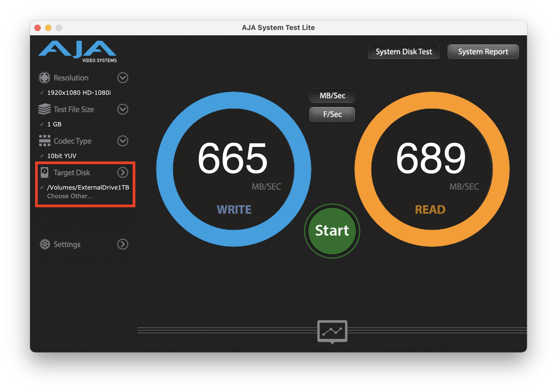Open the Target Disk arrow
The width and height of the screenshot is (557, 392).
pos(122,172)
